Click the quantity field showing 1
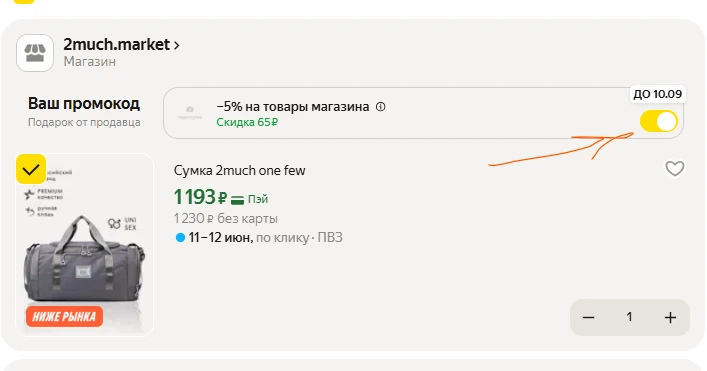707x371 pixels. pos(629,317)
